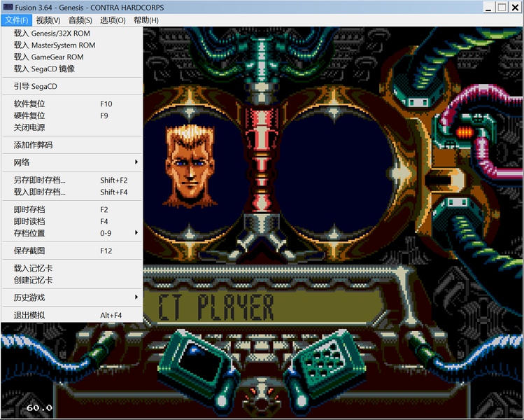Open the 文件(F) menu
This screenshot has height=420, width=524.
(16, 20)
